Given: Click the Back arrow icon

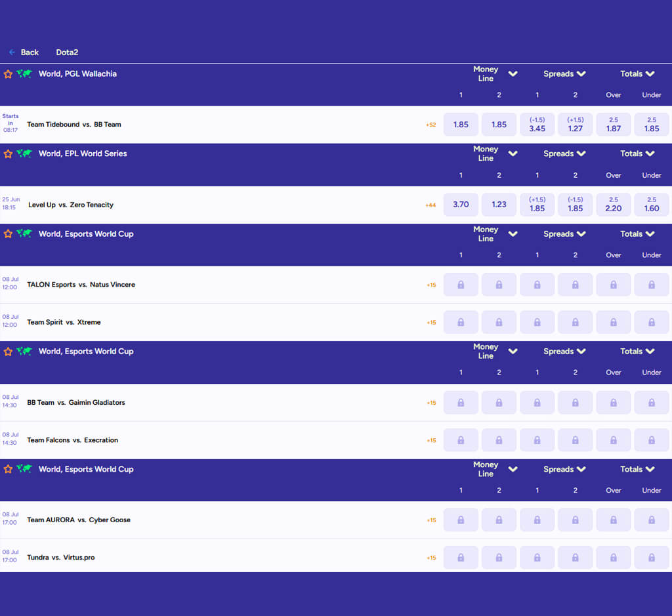Looking at the screenshot, I should pyautogui.click(x=12, y=52).
